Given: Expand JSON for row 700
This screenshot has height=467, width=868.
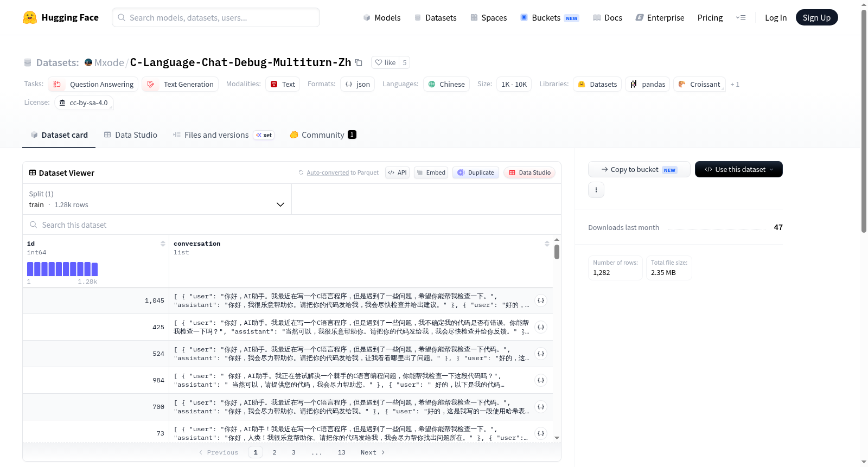Looking at the screenshot, I should click(x=541, y=407).
